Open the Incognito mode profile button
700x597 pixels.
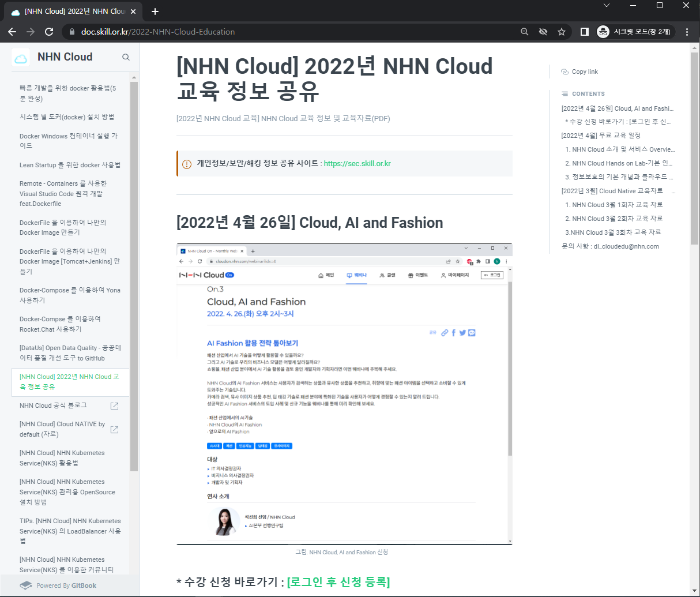pyautogui.click(x=635, y=32)
